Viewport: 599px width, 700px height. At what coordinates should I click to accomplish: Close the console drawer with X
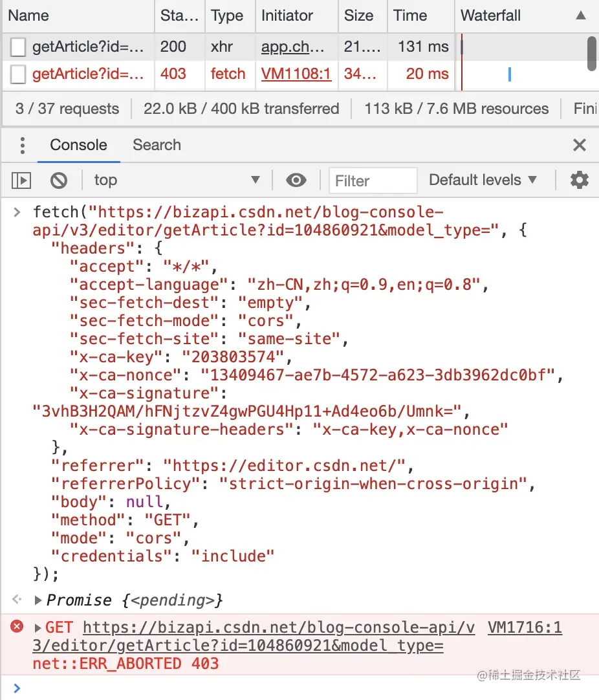click(580, 145)
